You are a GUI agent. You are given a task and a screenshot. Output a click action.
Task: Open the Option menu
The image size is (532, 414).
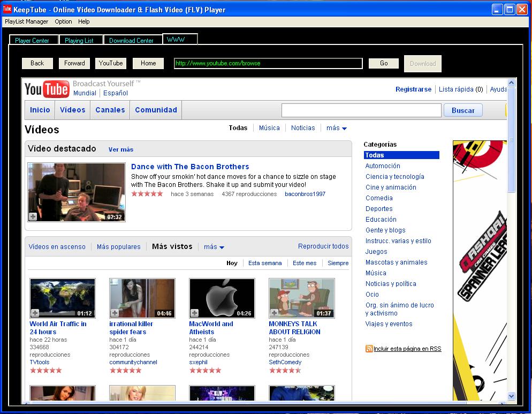coord(63,21)
